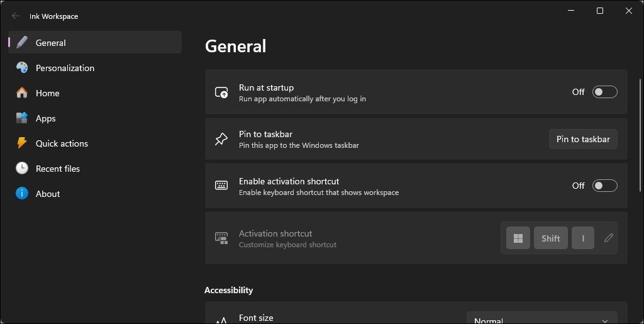Click the General page heading
The width and height of the screenshot is (644, 324).
(236, 46)
